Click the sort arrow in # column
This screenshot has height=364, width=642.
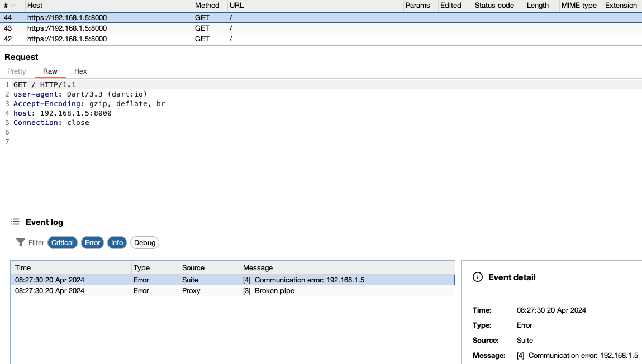(13, 6)
